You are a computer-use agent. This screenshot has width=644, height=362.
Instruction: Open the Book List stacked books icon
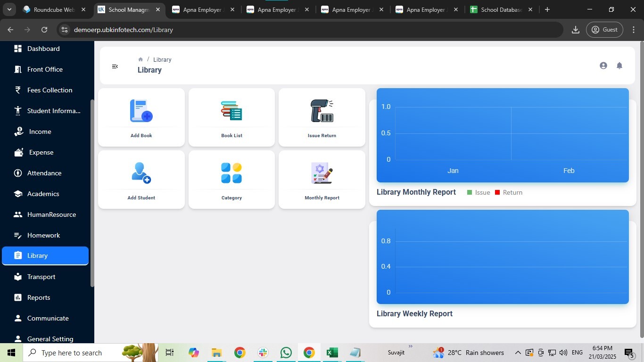click(231, 111)
